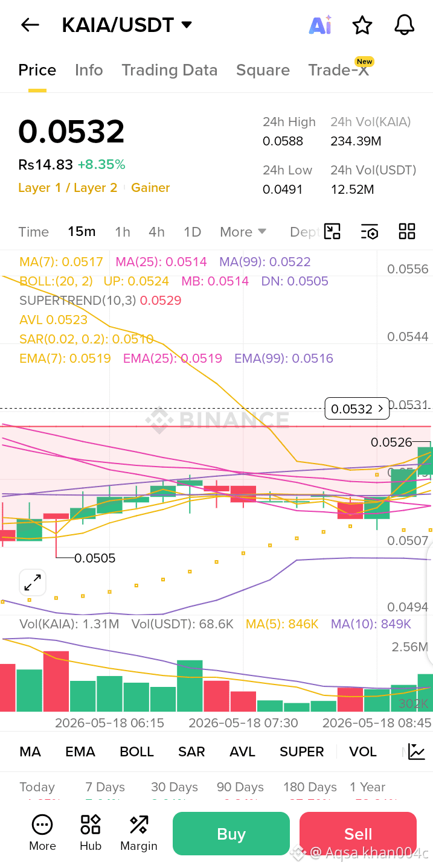Select the Time chart interval
Viewport: 433px width, 868px height.
(34, 232)
